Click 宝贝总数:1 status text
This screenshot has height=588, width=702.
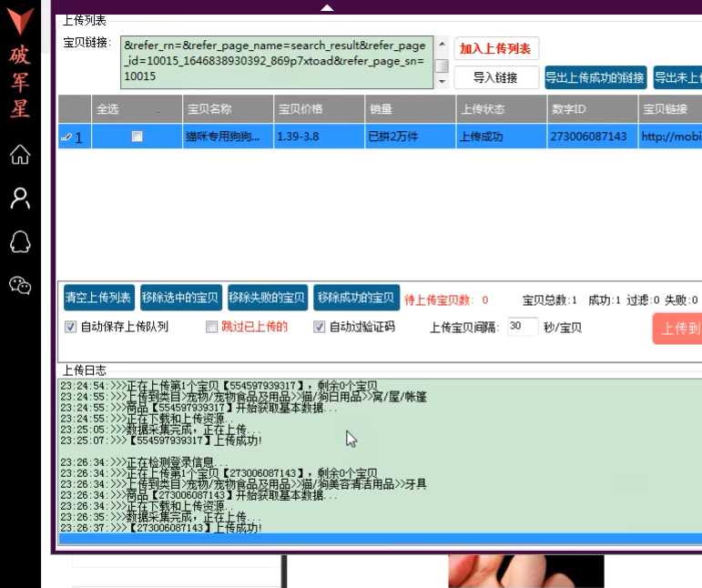point(550,300)
